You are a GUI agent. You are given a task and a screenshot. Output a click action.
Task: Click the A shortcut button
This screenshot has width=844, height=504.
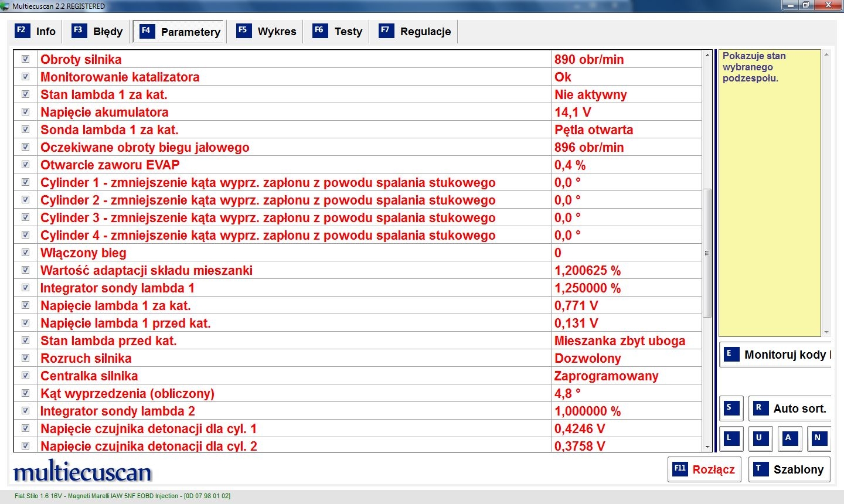(x=790, y=438)
